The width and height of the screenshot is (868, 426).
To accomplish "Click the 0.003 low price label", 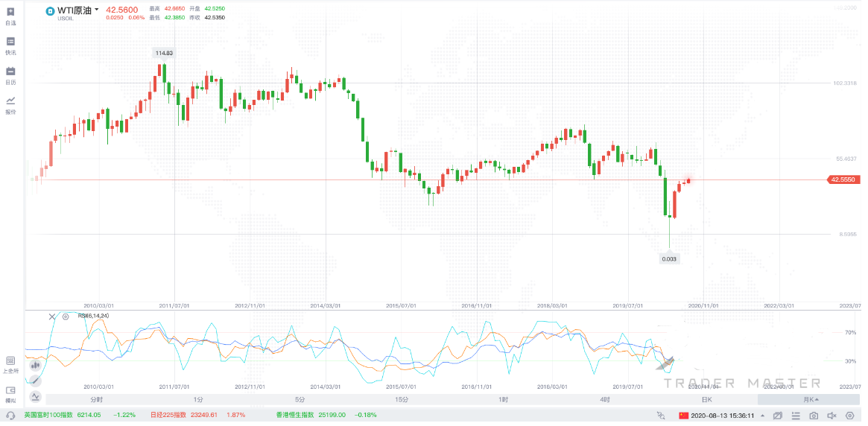I will [x=669, y=258].
